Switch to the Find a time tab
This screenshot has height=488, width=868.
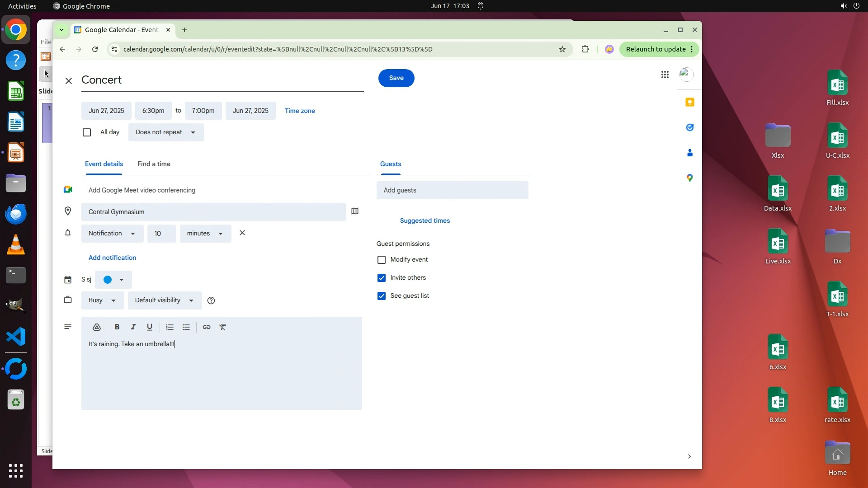point(154,164)
